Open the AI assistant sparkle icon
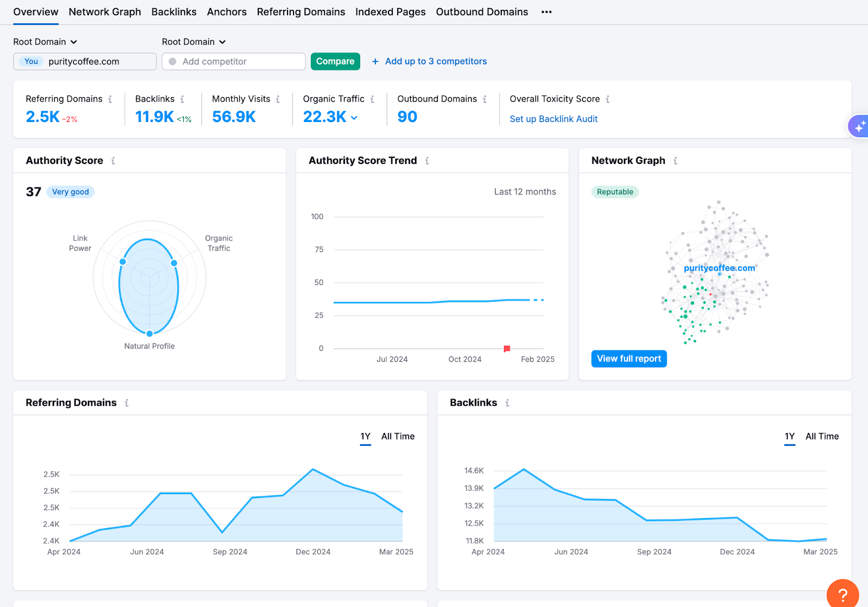 click(x=859, y=127)
